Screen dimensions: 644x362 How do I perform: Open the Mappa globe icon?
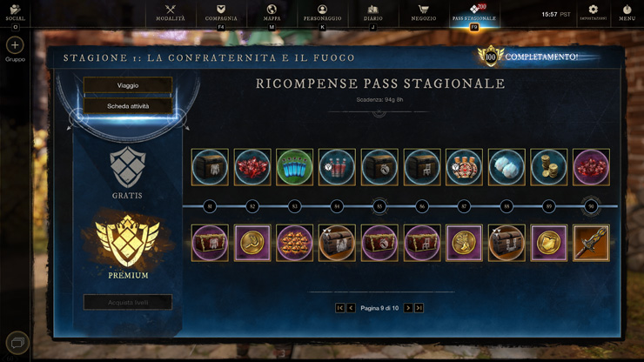[272, 9]
